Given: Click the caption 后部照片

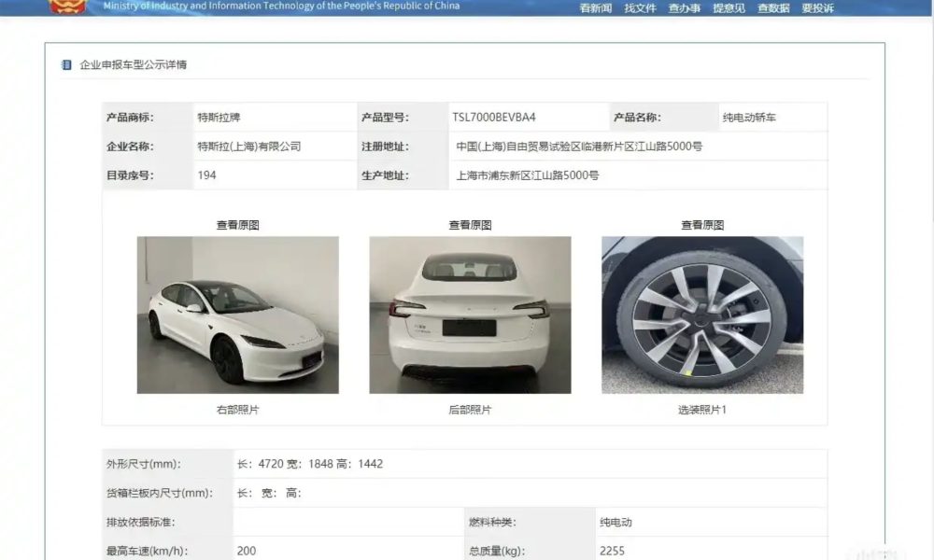Looking at the screenshot, I should [470, 410].
